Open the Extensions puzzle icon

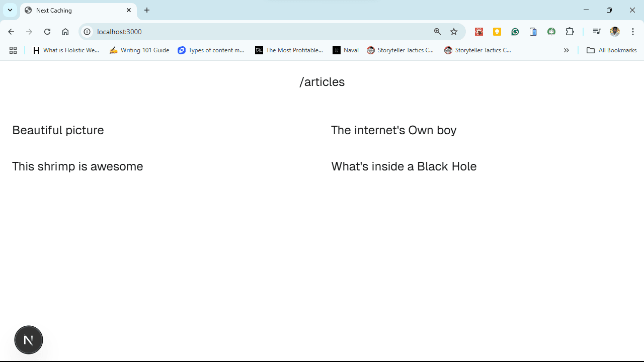tap(570, 32)
